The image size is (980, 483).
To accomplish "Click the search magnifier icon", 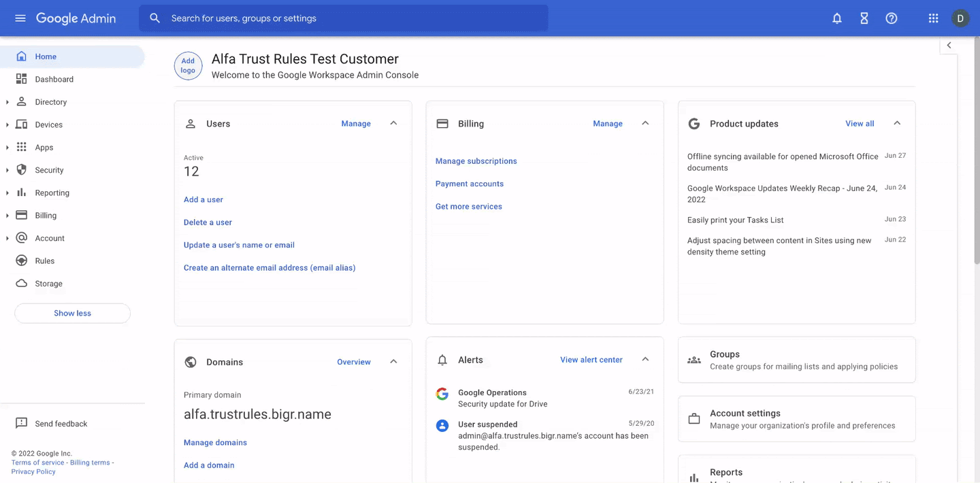I will pos(155,18).
